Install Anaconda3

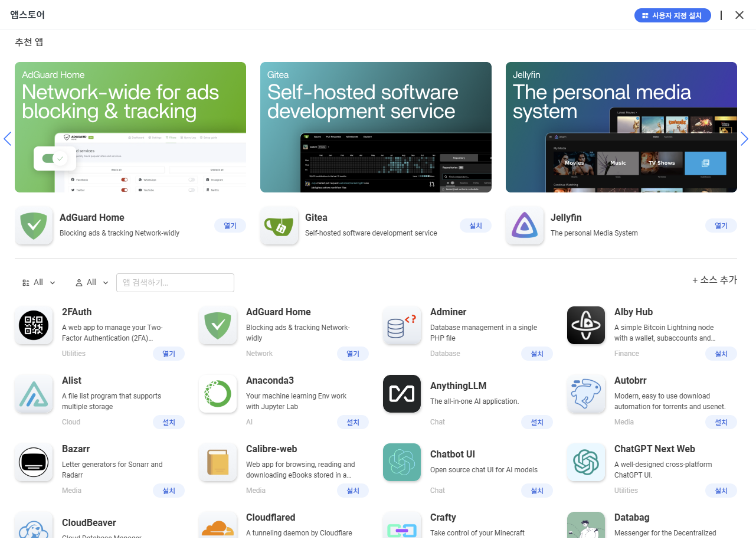click(353, 422)
